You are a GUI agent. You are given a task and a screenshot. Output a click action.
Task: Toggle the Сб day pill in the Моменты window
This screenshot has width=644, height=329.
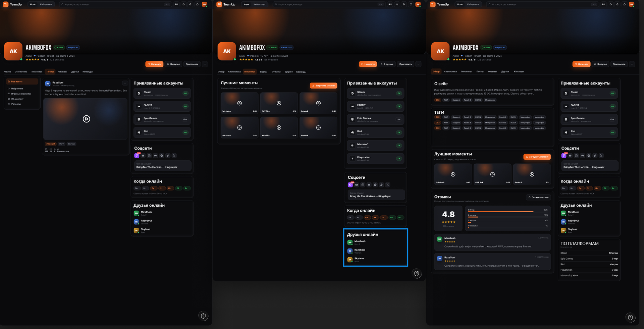point(391,217)
